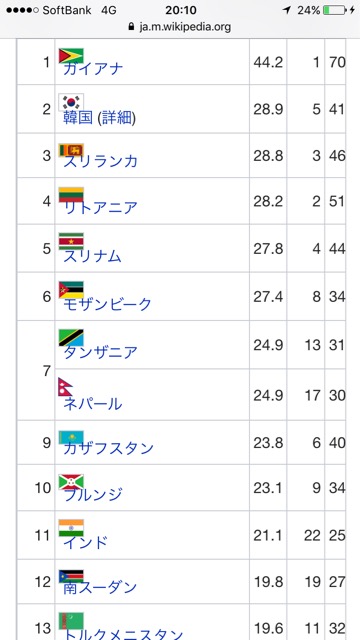Tap the Lithuania flag icon
Image resolution: width=360 pixels, height=640 pixels.
click(x=71, y=195)
